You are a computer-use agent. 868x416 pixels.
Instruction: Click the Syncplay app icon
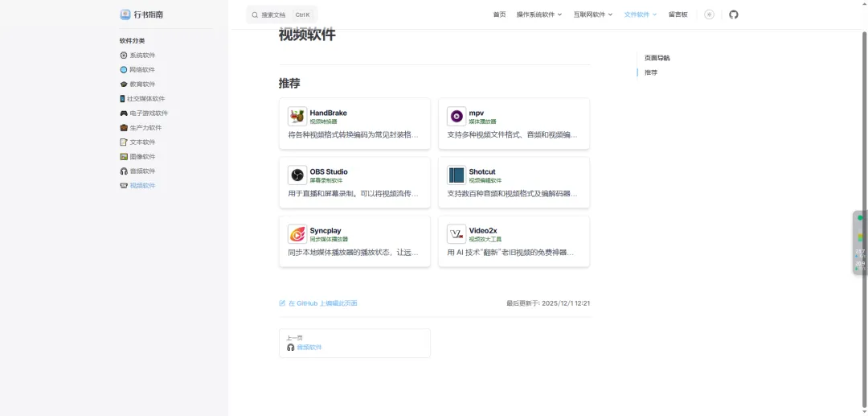297,234
